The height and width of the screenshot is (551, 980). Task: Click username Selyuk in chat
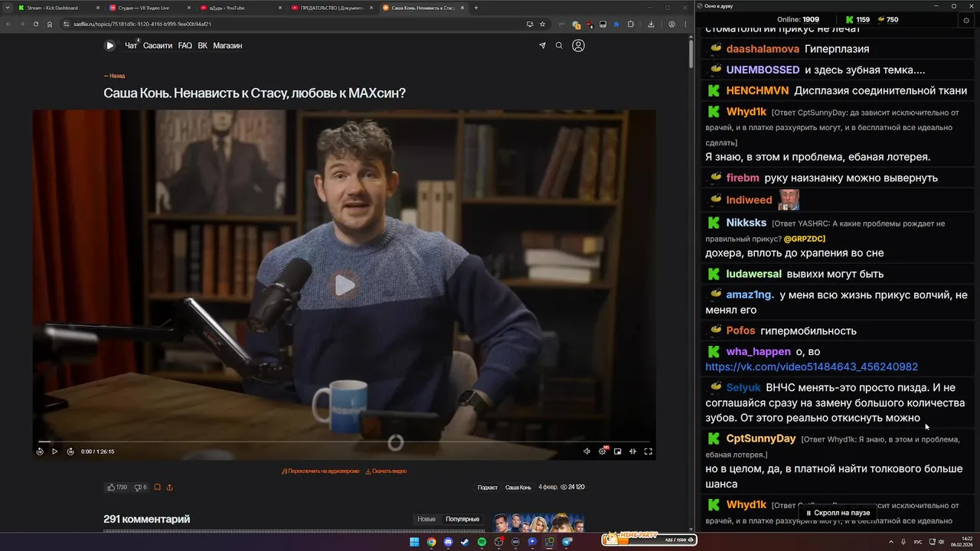click(743, 387)
